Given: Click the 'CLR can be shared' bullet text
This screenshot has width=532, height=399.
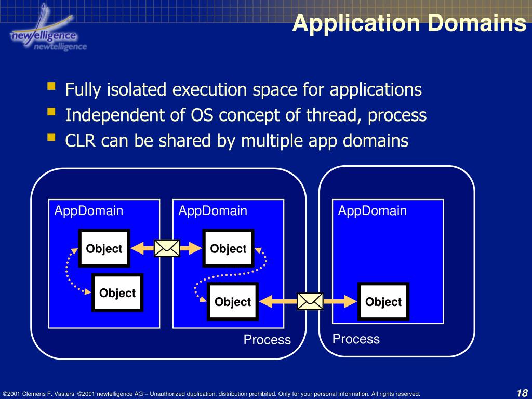Looking at the screenshot, I should (x=236, y=140).
